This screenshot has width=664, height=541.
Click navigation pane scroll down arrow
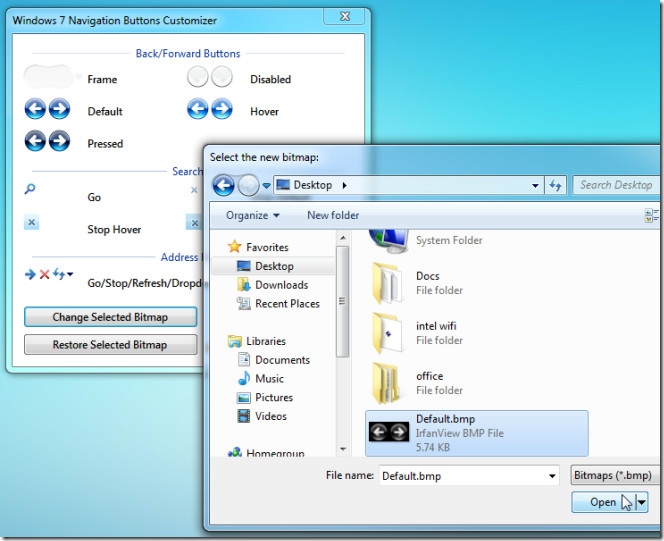(343, 449)
